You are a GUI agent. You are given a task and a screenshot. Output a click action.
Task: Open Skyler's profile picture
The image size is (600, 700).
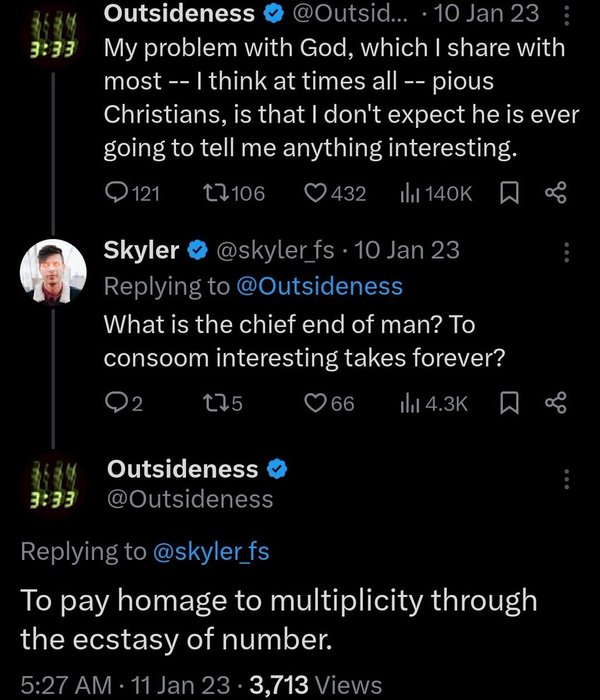coord(50,271)
